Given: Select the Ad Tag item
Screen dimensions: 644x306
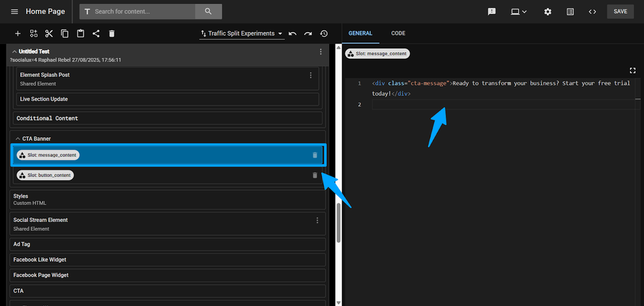Looking at the screenshot, I should (168, 244).
